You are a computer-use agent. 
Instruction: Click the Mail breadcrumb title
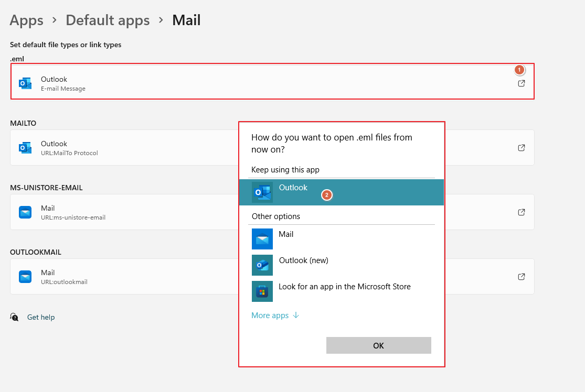click(186, 20)
